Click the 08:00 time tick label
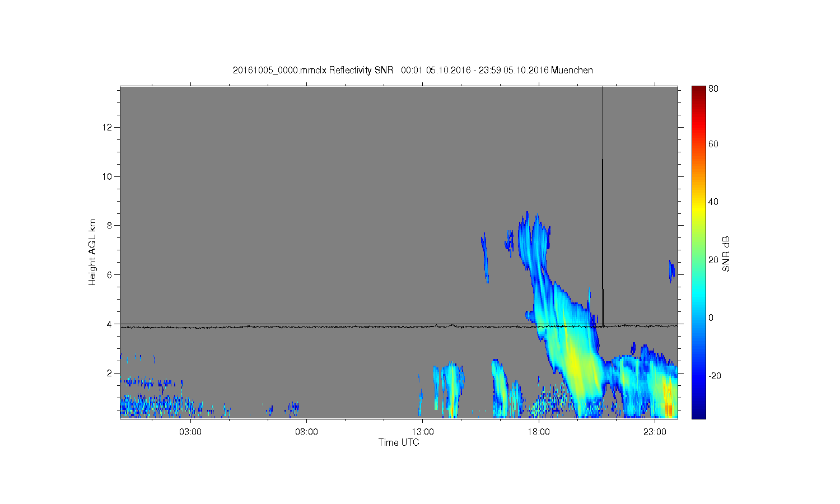The height and width of the screenshot is (504, 840). (x=307, y=432)
